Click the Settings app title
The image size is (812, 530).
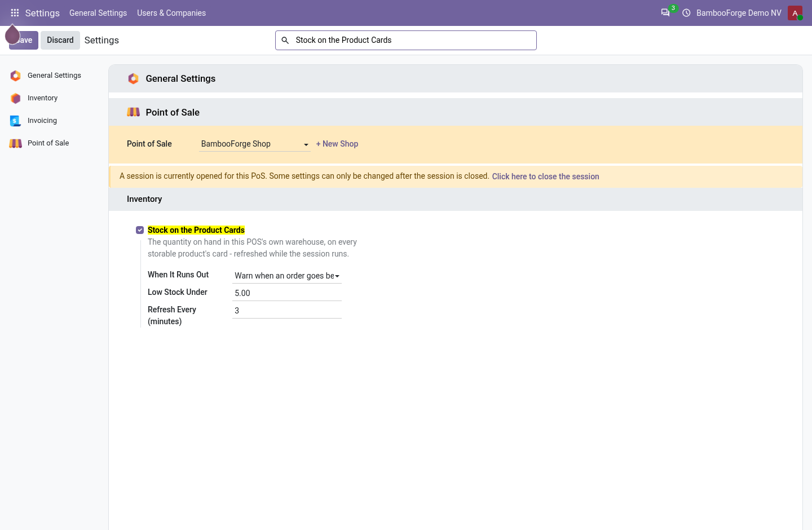pos(42,13)
